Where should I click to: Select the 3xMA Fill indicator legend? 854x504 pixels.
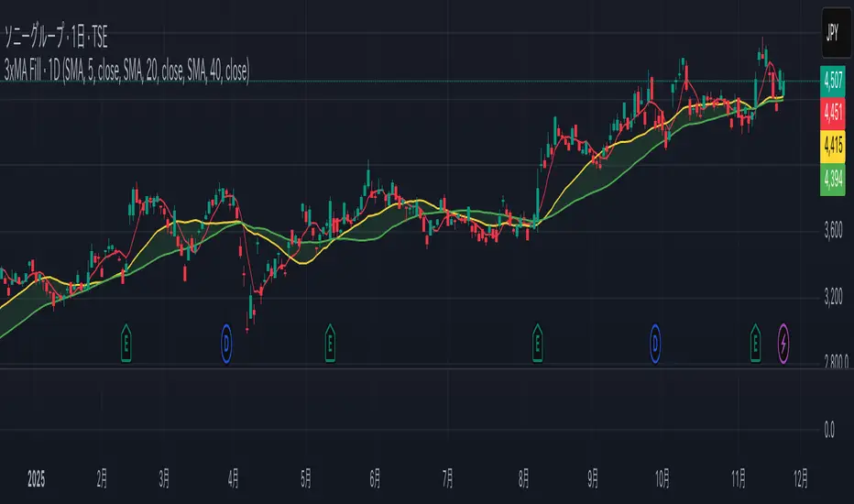click(x=126, y=71)
